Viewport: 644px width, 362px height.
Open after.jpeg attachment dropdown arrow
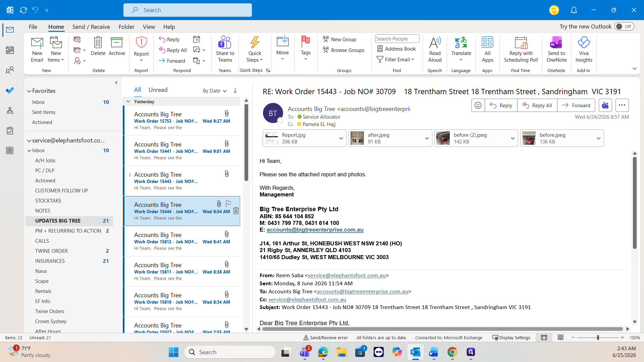[427, 138]
